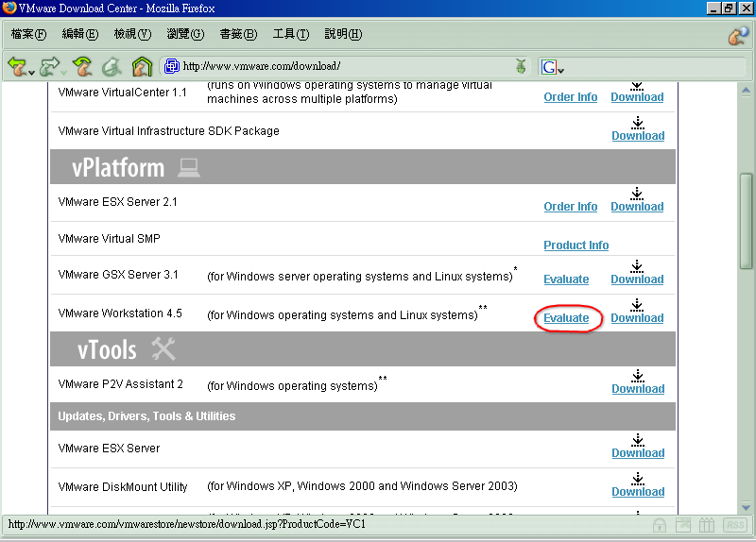Image resolution: width=756 pixels, height=542 pixels.
Task: Click Download for VMware GSX Server 3.1
Action: pyautogui.click(x=637, y=279)
